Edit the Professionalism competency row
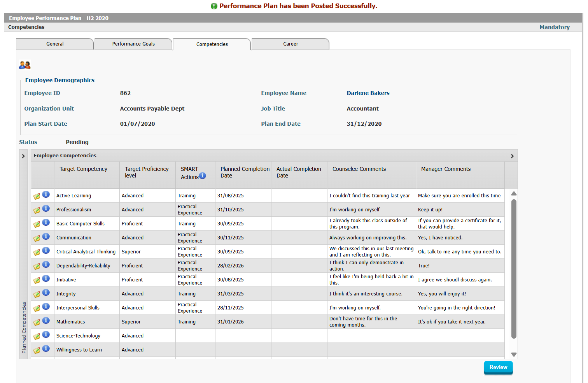The height and width of the screenshot is (383, 588). pyautogui.click(x=37, y=210)
